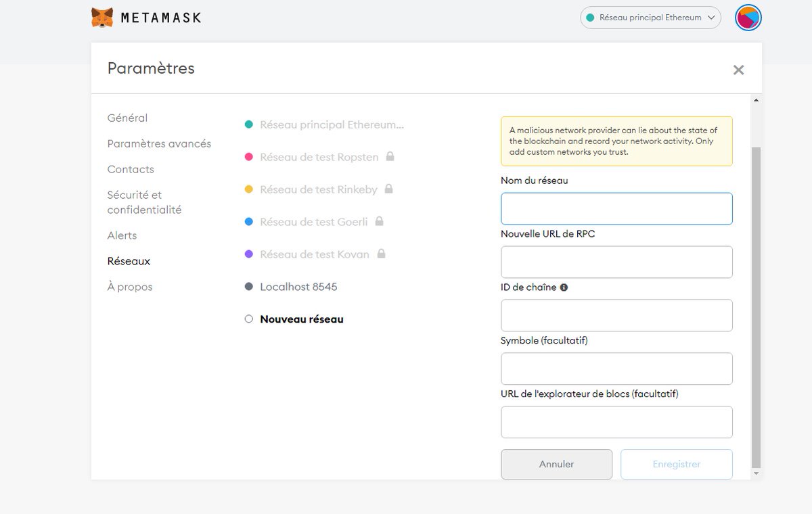The height and width of the screenshot is (514, 812).
Task: Click the malicious network provider warning text
Action: [x=614, y=141]
